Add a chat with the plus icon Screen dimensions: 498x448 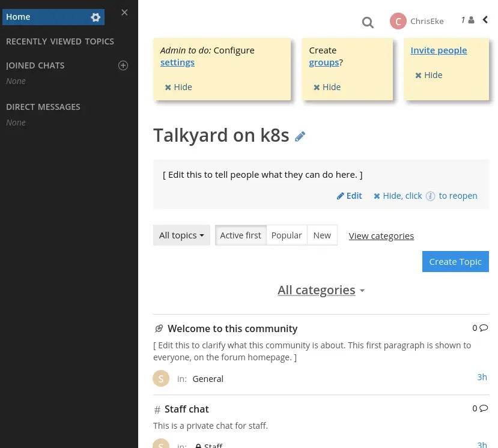coord(123,65)
